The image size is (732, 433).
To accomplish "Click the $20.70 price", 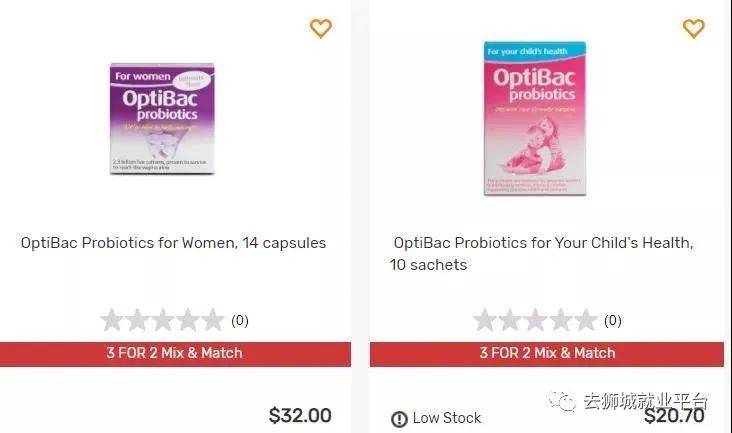I will click(x=676, y=417).
